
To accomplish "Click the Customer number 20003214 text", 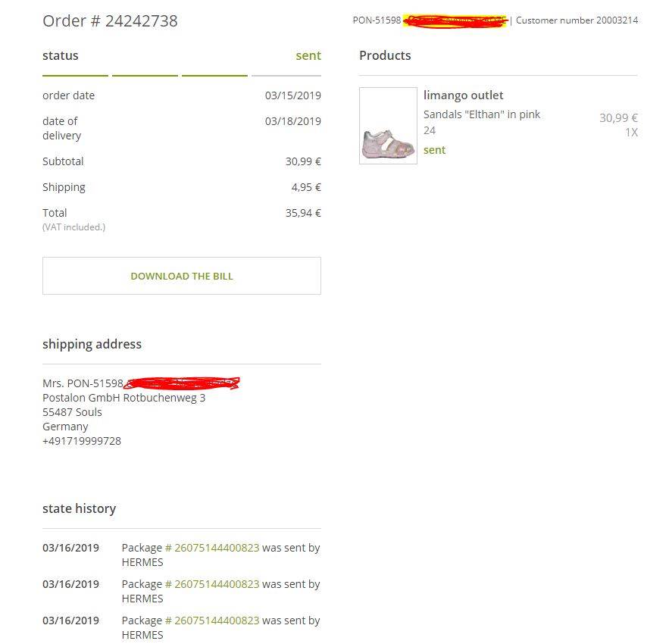I will click(x=577, y=20).
